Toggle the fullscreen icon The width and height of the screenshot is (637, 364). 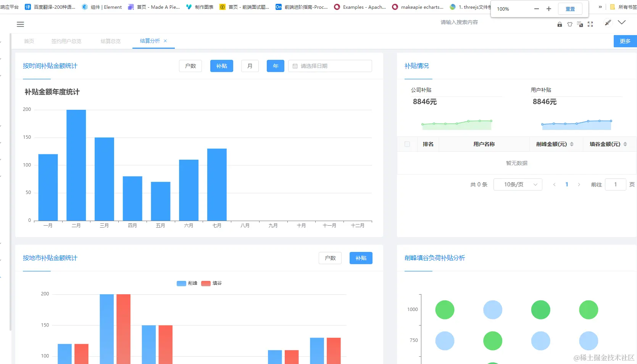click(x=590, y=24)
